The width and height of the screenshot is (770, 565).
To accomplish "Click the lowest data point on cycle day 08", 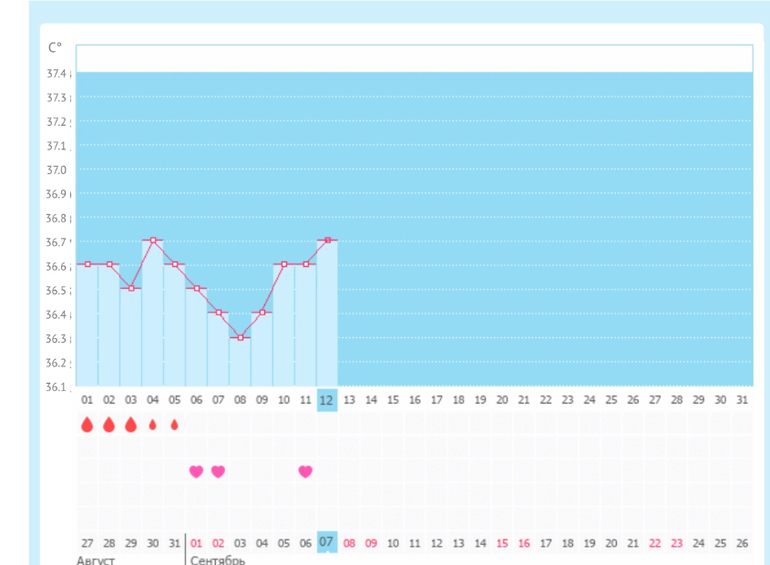I will [240, 338].
